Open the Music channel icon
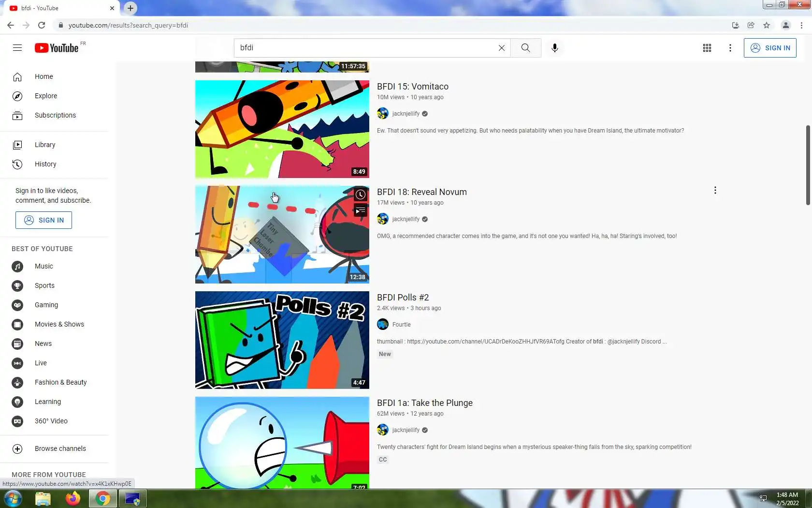The width and height of the screenshot is (812, 508). (x=17, y=266)
